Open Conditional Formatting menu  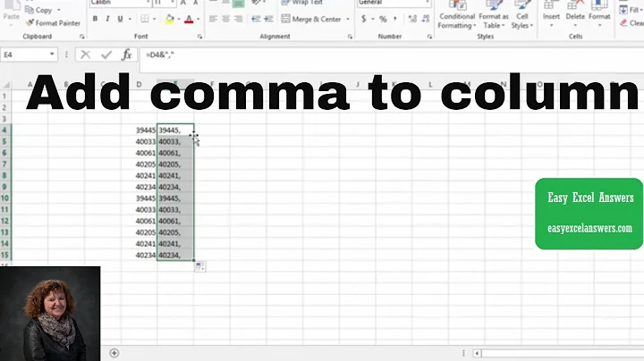coord(457,15)
